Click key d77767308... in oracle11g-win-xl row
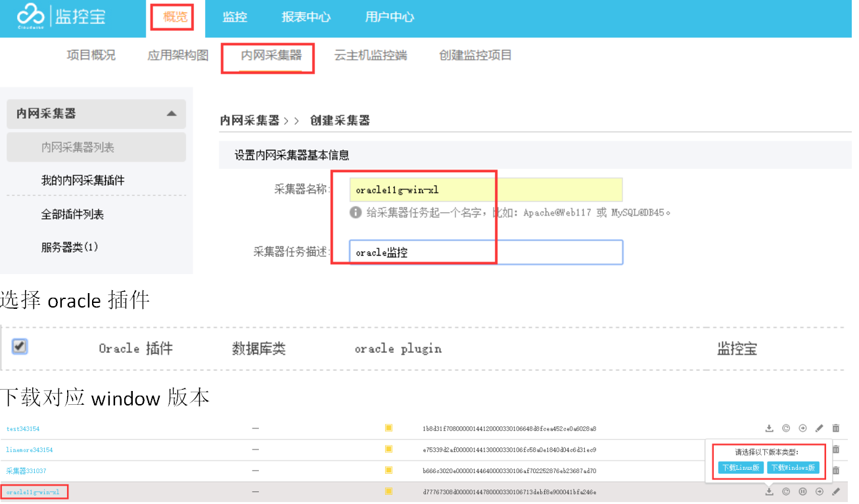 (x=509, y=492)
